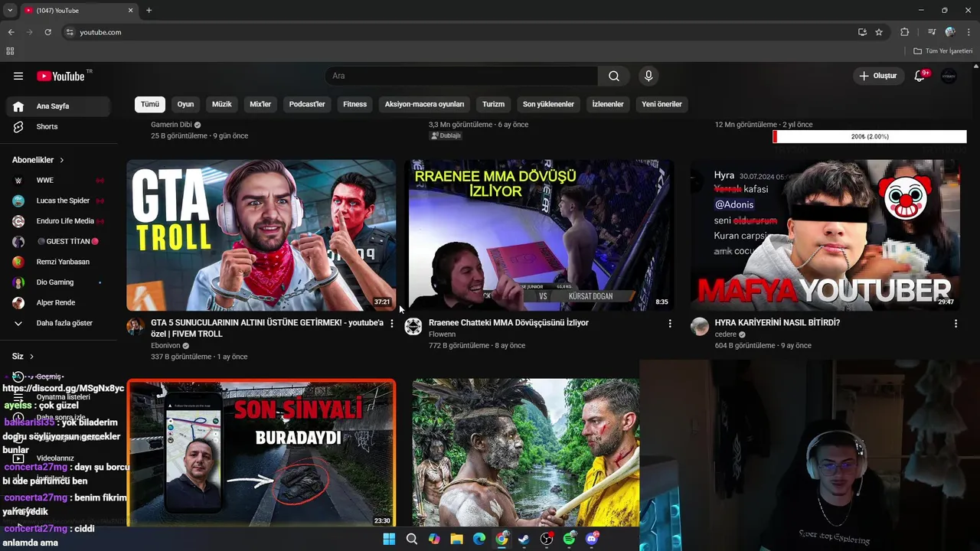Open more options for Rraenee video

pyautogui.click(x=670, y=324)
